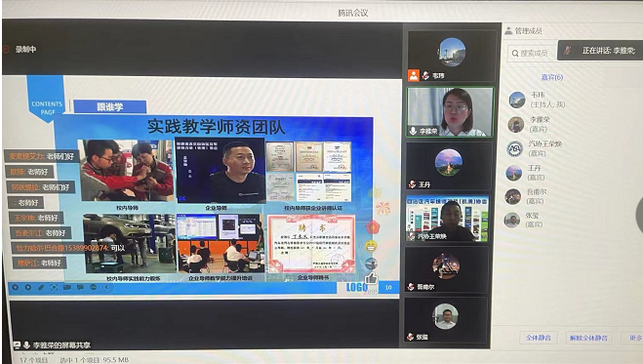This screenshot has width=643, height=364.
Task: Click the thumbs-up reaction icon
Action: click(371, 278)
